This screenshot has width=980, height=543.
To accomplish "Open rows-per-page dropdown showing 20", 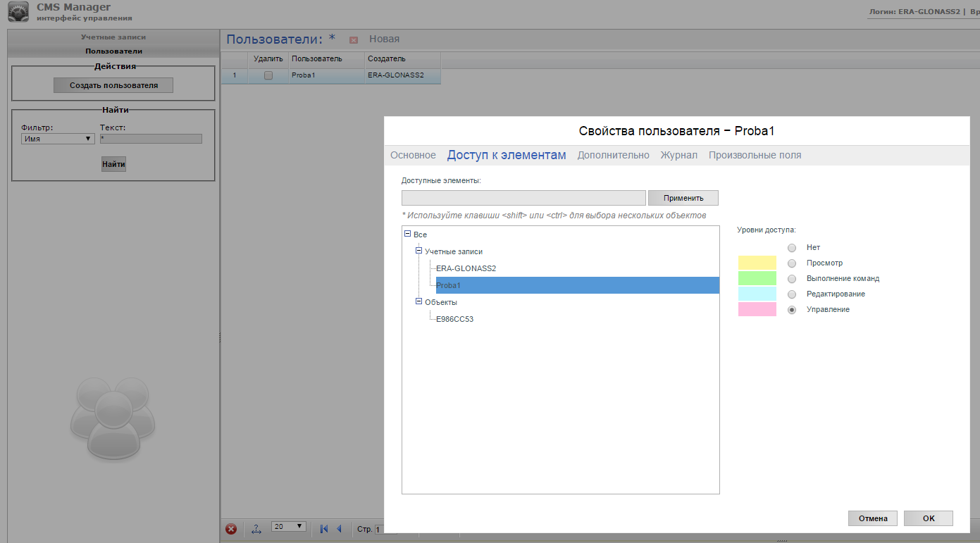I will click(289, 526).
